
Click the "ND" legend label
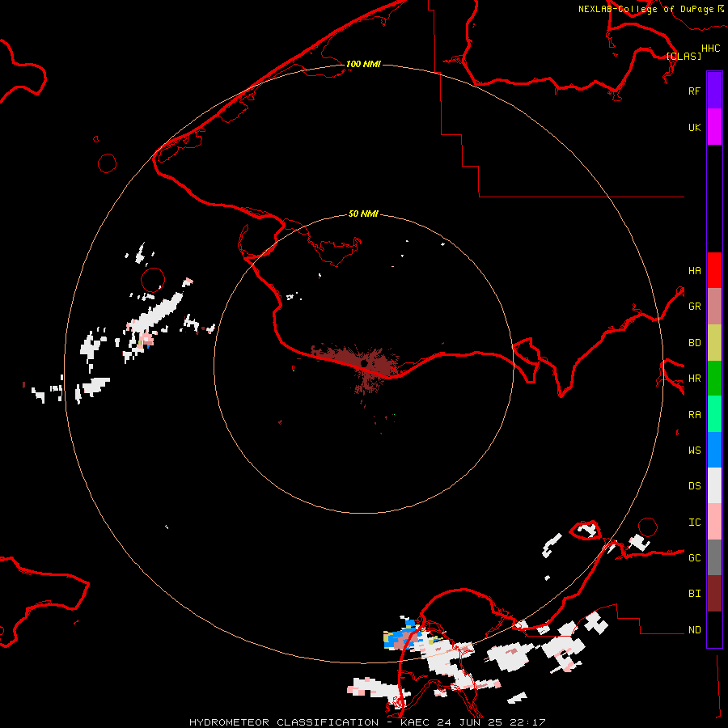pyautogui.click(x=694, y=630)
